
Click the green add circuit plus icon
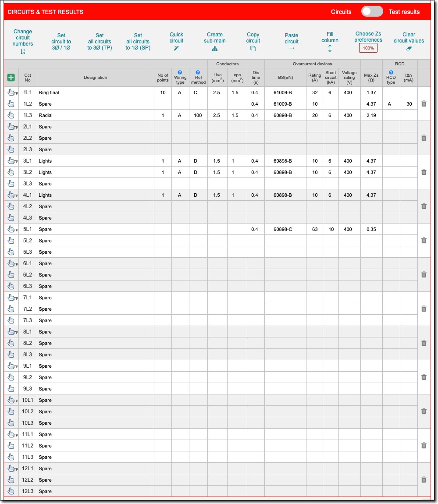click(11, 78)
